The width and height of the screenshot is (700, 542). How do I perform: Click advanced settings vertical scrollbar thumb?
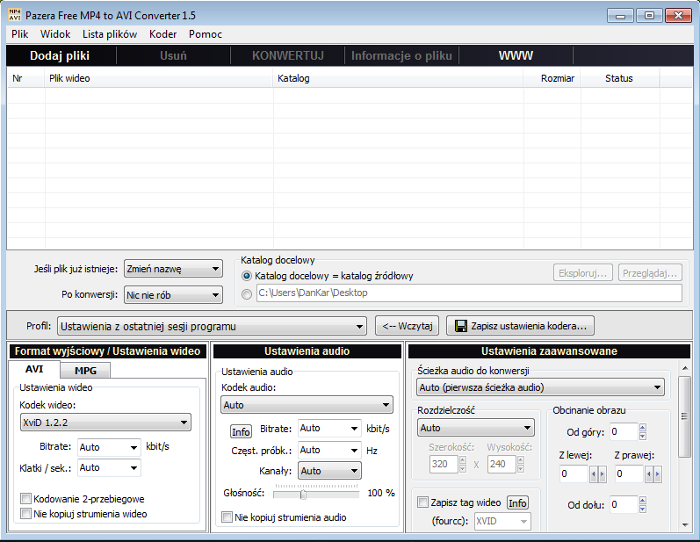pos(684,417)
